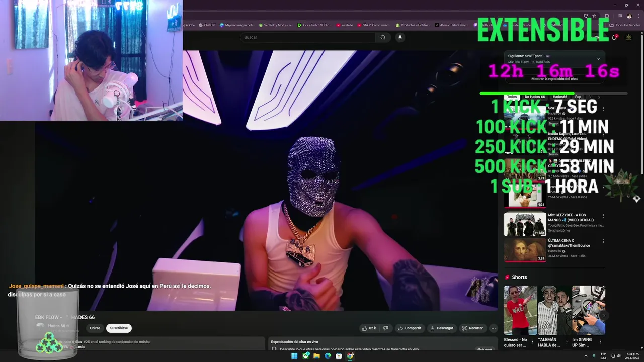Viewport: 644px width, 362px height.
Task: Create a clip with Recortar
Action: pyautogui.click(x=472, y=328)
